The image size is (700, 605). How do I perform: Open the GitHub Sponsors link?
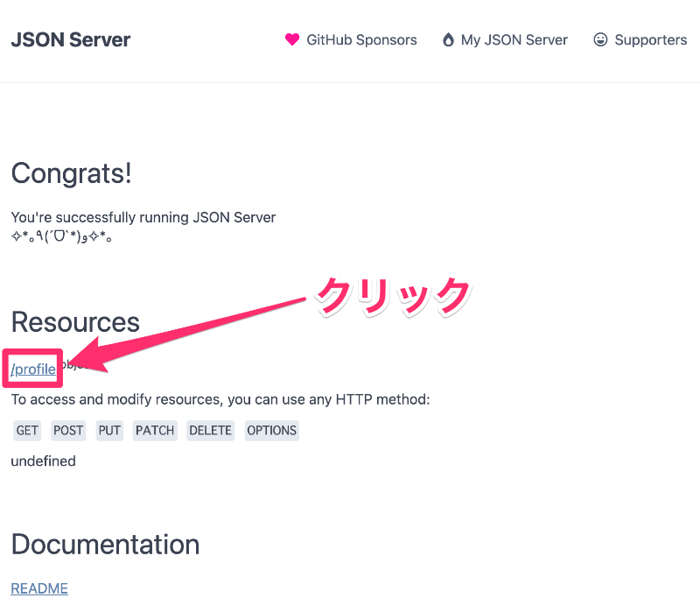click(x=361, y=40)
